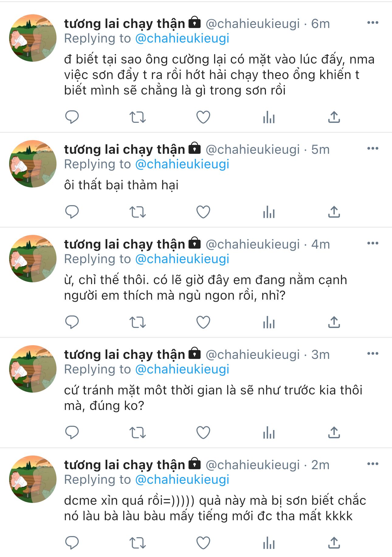View analytics of the 5m tweet

(269, 212)
